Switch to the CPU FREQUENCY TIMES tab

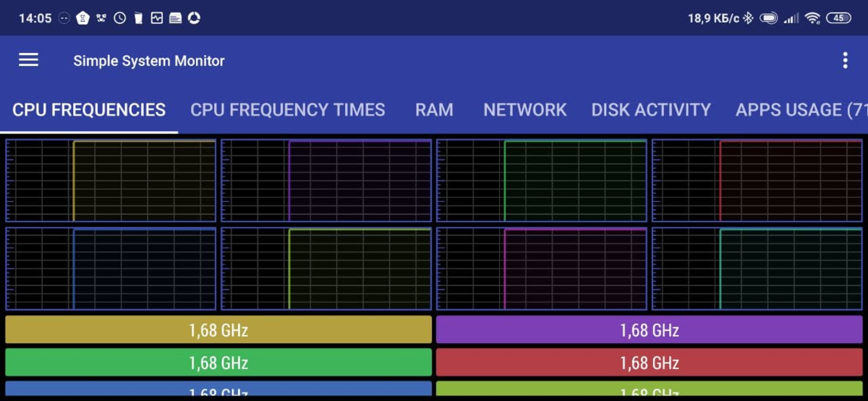pyautogui.click(x=288, y=110)
